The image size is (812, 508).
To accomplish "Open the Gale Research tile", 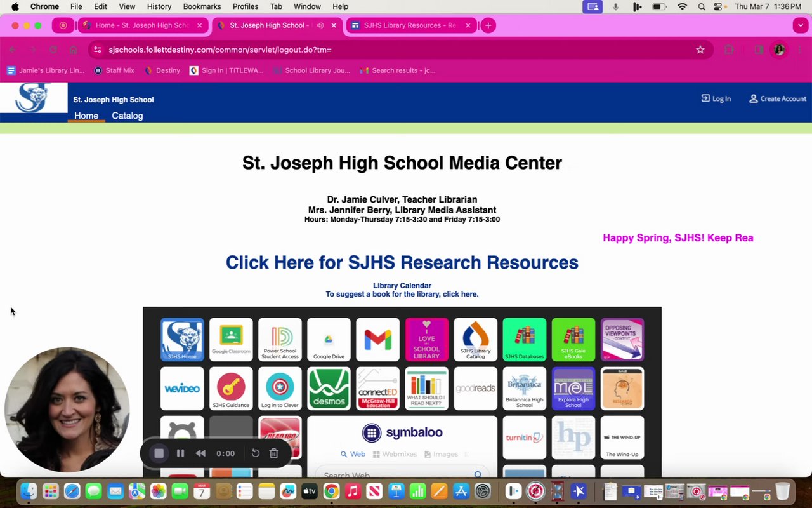I will point(622,389).
